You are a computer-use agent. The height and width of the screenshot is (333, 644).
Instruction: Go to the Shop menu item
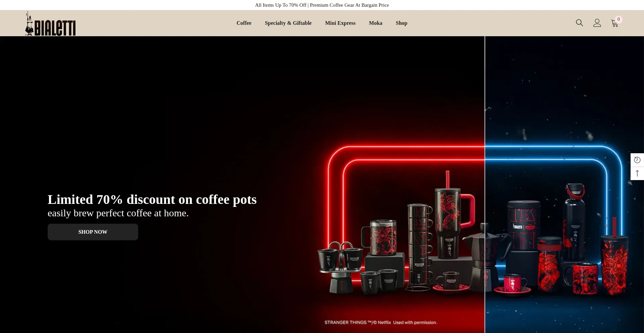click(x=401, y=23)
